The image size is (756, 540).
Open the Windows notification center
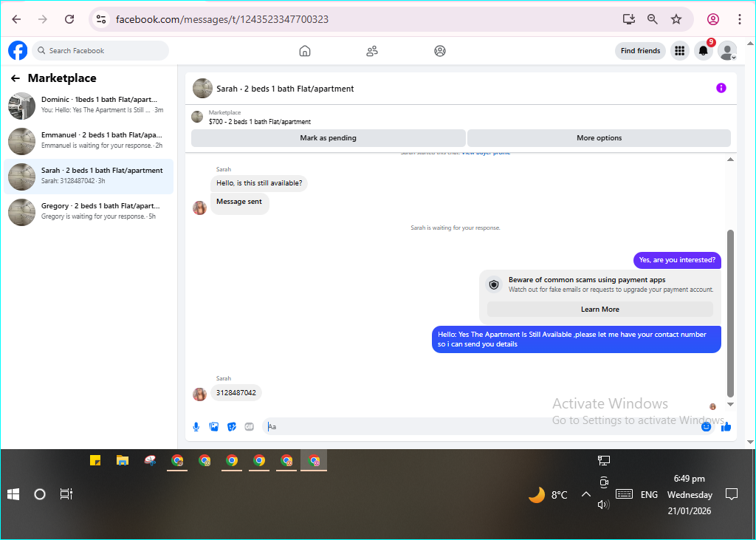732,495
